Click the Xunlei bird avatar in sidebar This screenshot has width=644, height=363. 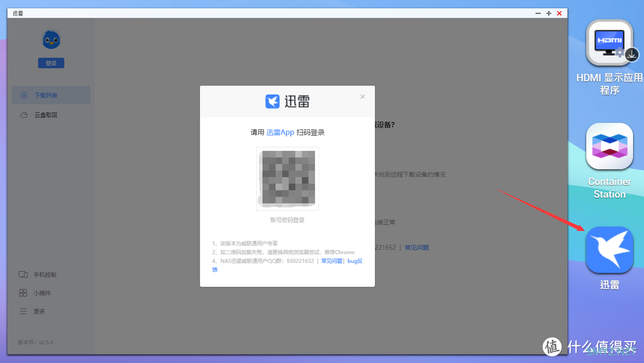51,40
